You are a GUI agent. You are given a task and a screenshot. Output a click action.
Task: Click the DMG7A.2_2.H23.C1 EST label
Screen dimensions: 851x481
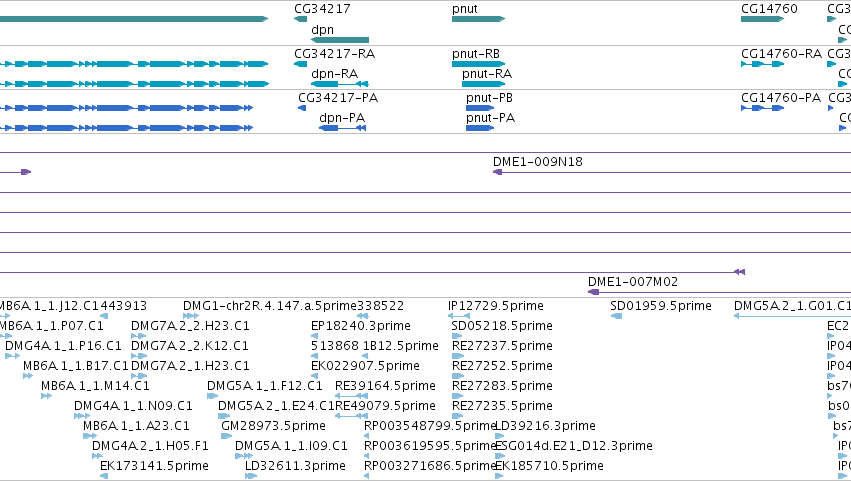pyautogui.click(x=190, y=326)
